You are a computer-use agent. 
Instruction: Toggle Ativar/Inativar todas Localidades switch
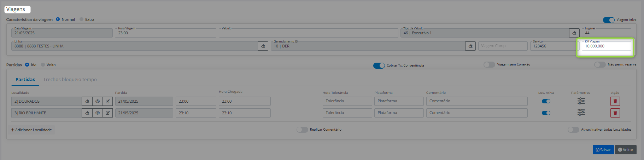tap(573, 130)
